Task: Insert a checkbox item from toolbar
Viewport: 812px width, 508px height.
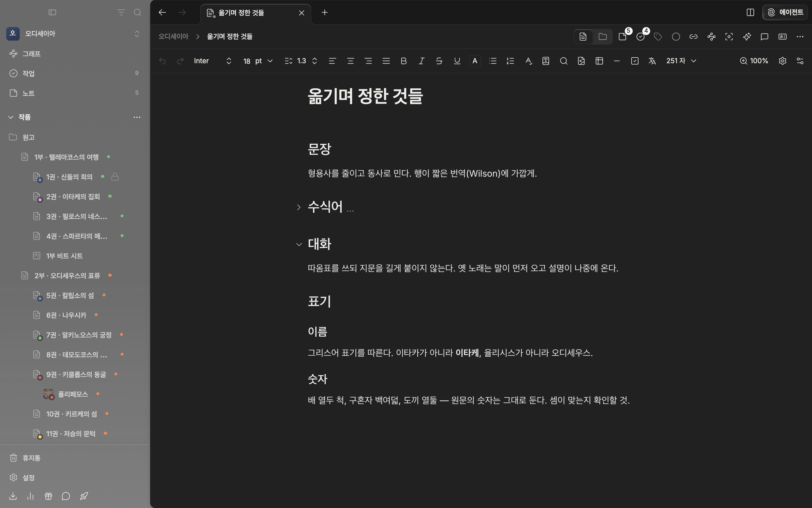Action: coord(635,61)
